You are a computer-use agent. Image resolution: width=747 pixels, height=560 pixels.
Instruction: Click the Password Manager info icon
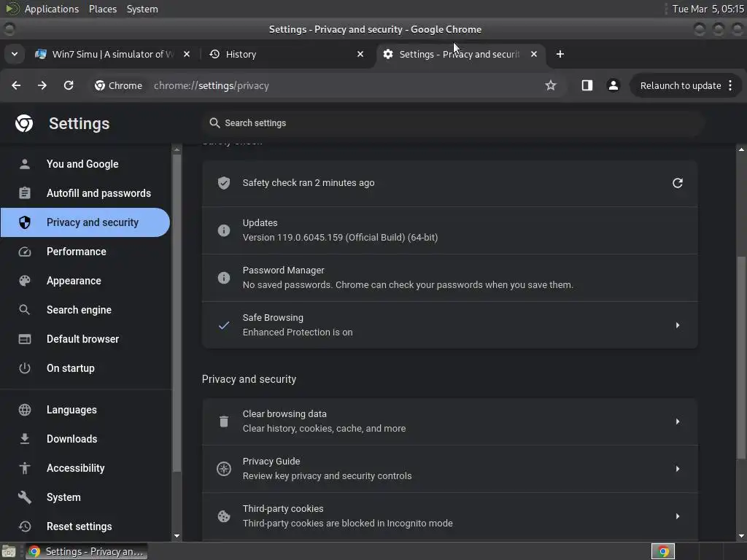tap(224, 278)
